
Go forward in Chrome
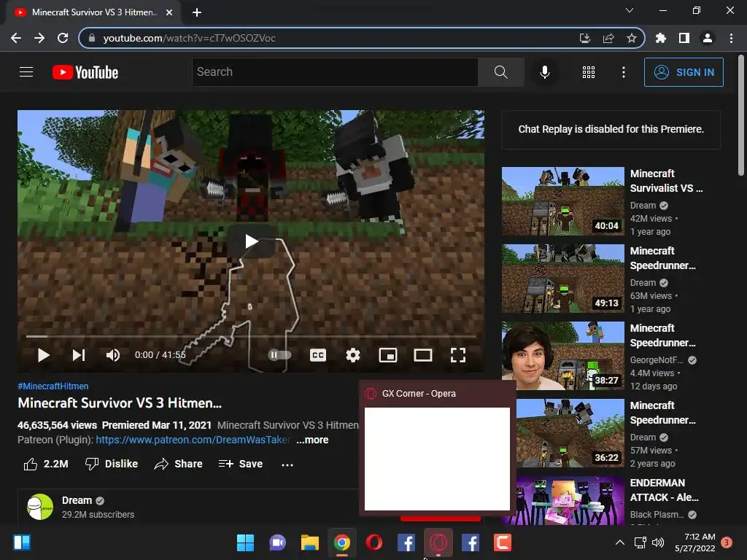point(39,38)
